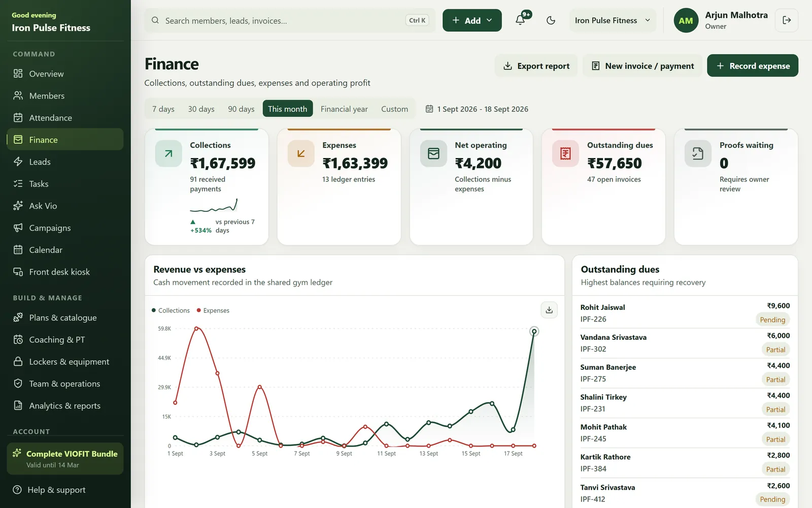This screenshot has height=508, width=812.
Task: Click Outstanding dues ₹57,650 card
Action: (603, 186)
